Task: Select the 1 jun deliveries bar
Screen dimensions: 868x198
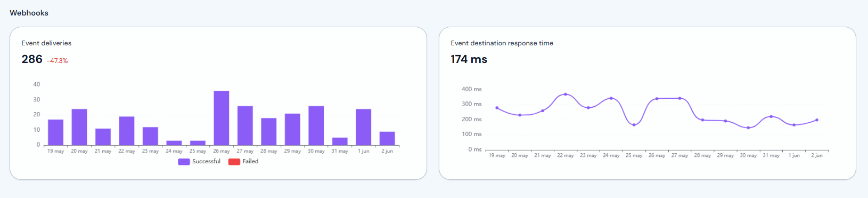Action: pos(364,127)
